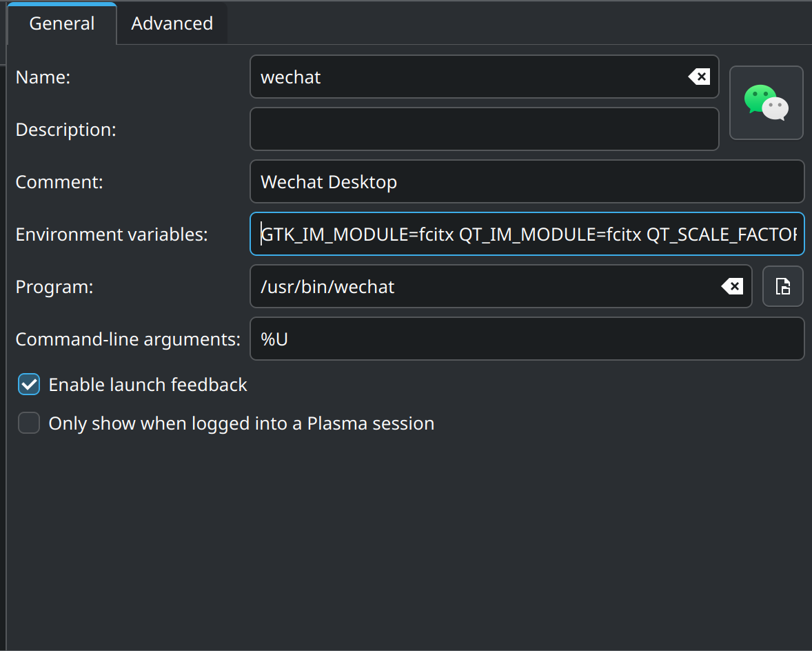Uncheck the Enable launch feedback checkbox
The width and height of the screenshot is (812, 651).
tap(29, 384)
